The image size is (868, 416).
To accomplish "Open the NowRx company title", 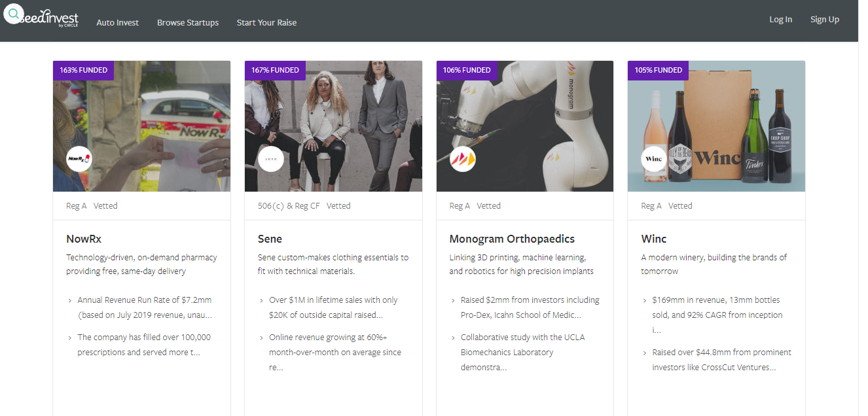I will tap(84, 239).
